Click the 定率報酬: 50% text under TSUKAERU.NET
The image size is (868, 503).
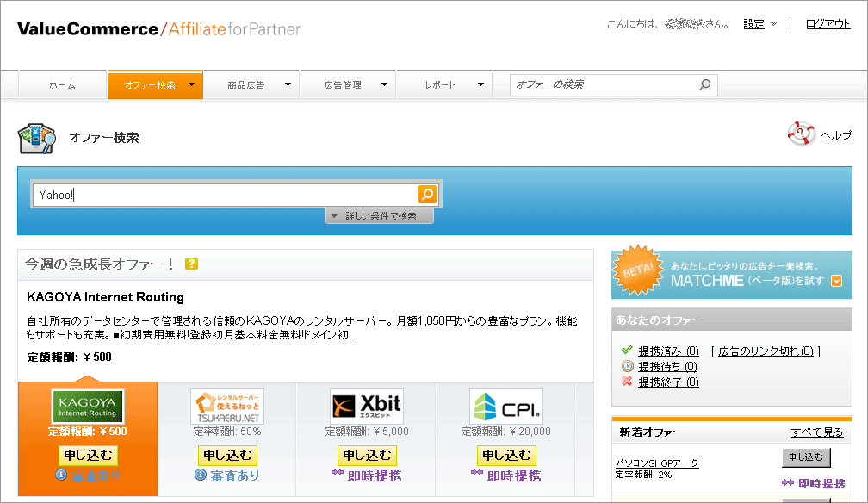point(227,431)
